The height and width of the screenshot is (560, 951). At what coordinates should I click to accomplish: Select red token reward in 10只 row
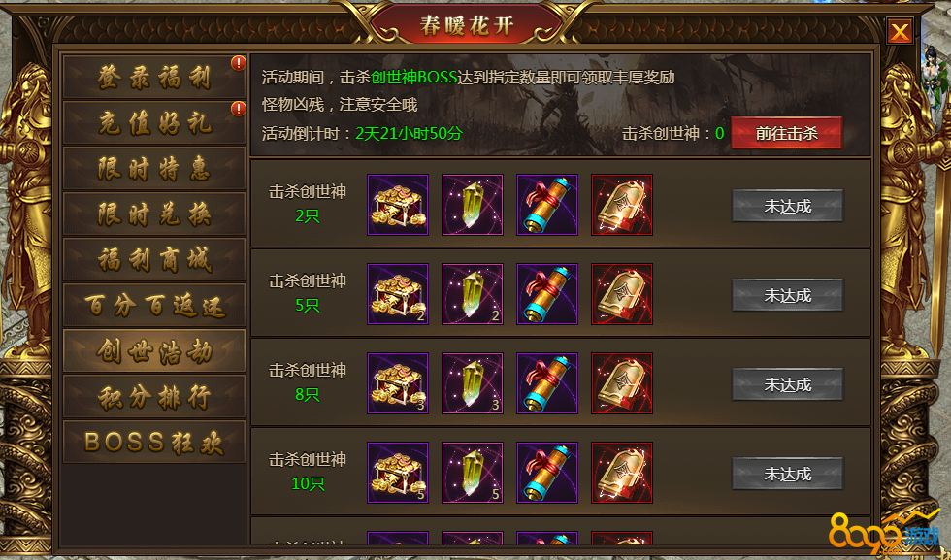pos(622,472)
